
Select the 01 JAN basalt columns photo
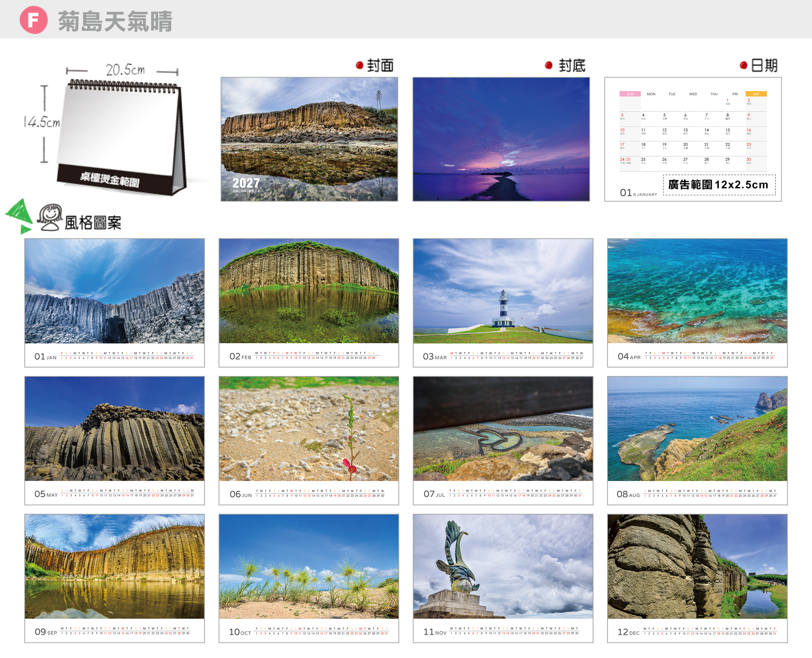(115, 291)
